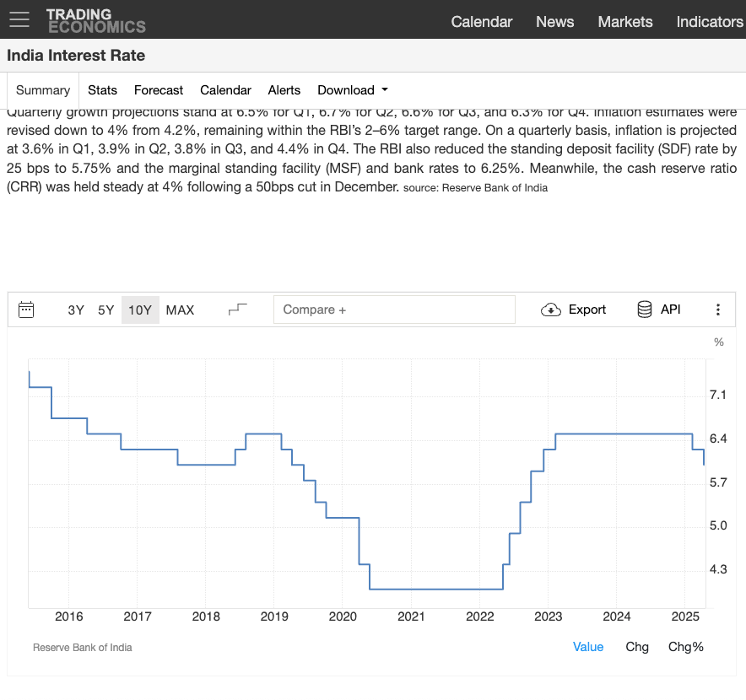The image size is (746, 700).
Task: Go to Markets in top navigation
Action: point(624,21)
